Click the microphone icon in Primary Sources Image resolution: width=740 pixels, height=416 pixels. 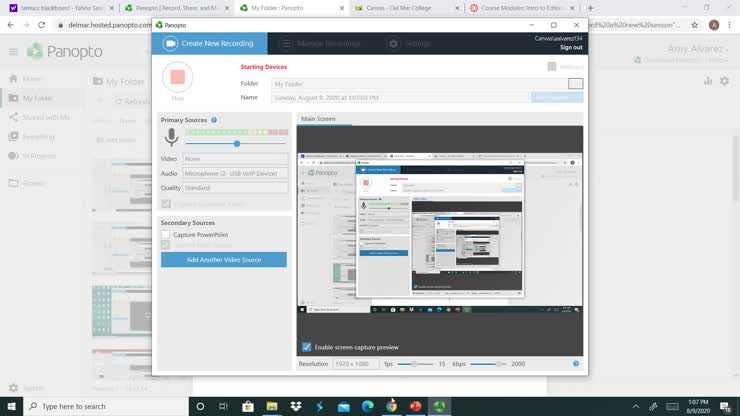(171, 138)
